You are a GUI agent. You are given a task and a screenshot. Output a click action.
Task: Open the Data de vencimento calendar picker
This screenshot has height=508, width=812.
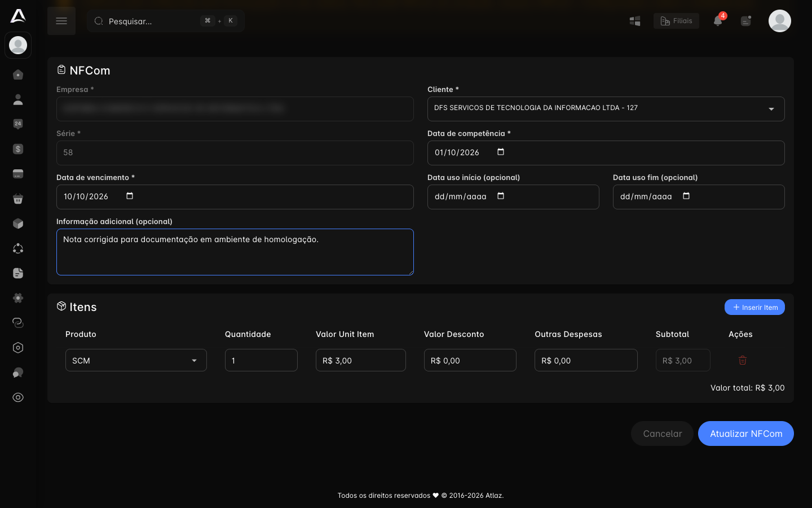(x=130, y=196)
